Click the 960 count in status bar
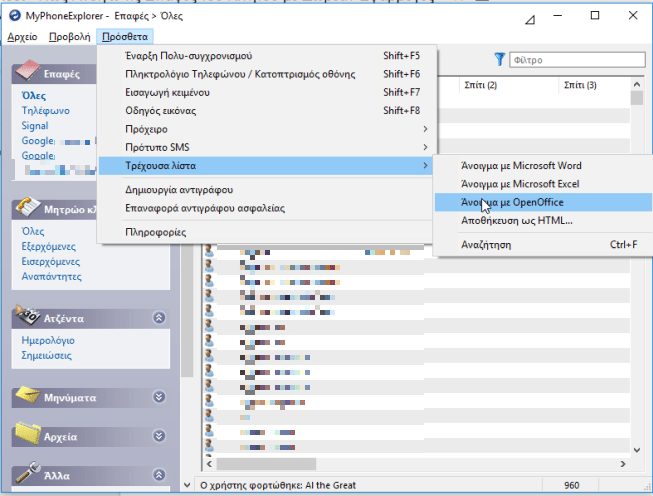Image resolution: width=653 pixels, height=496 pixels. pyautogui.click(x=571, y=486)
